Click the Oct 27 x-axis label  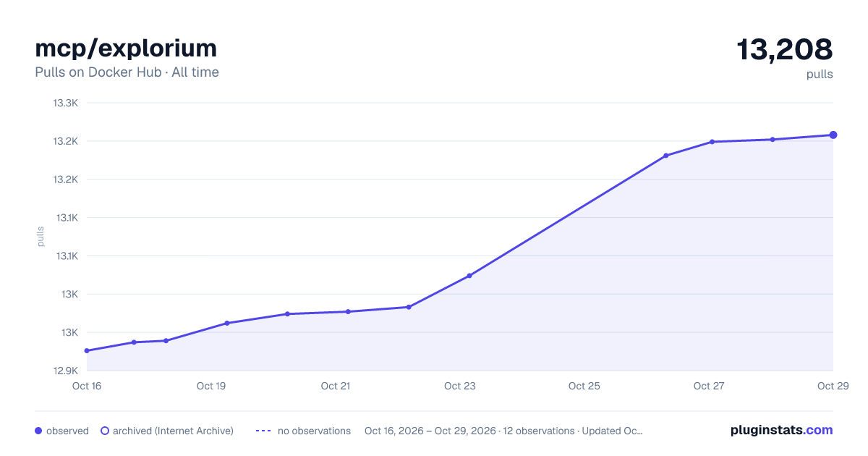(x=709, y=386)
